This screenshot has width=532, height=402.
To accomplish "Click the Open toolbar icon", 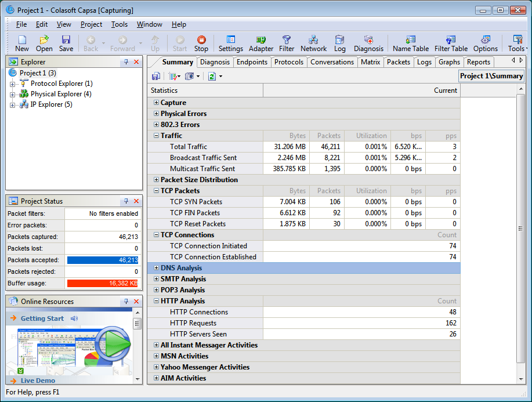I will (44, 44).
